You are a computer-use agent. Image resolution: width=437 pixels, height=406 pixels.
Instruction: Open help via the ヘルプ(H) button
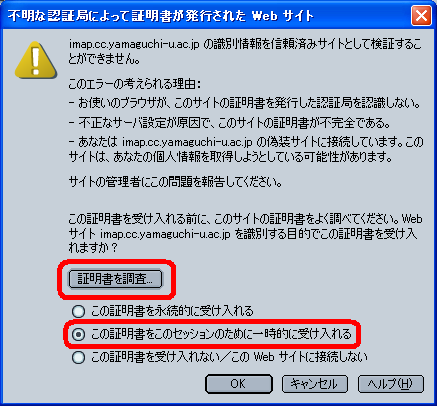391,384
